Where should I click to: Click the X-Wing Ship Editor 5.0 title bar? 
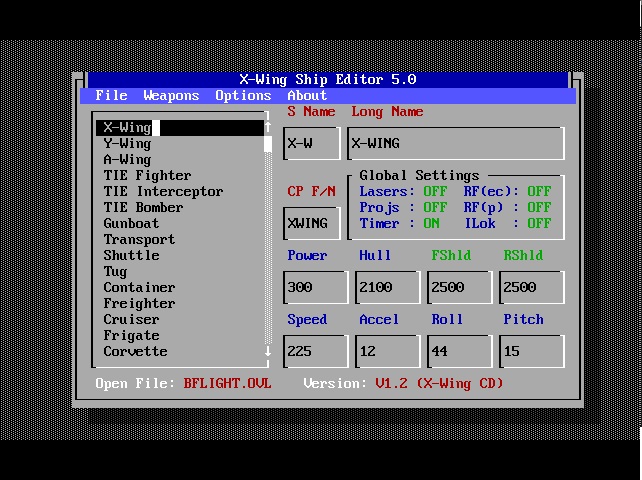coord(328,79)
